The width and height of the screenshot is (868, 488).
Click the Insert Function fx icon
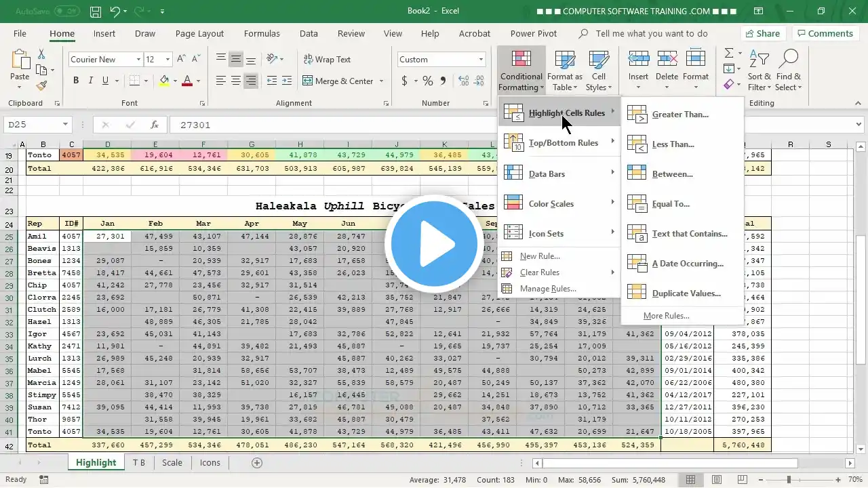tap(155, 125)
